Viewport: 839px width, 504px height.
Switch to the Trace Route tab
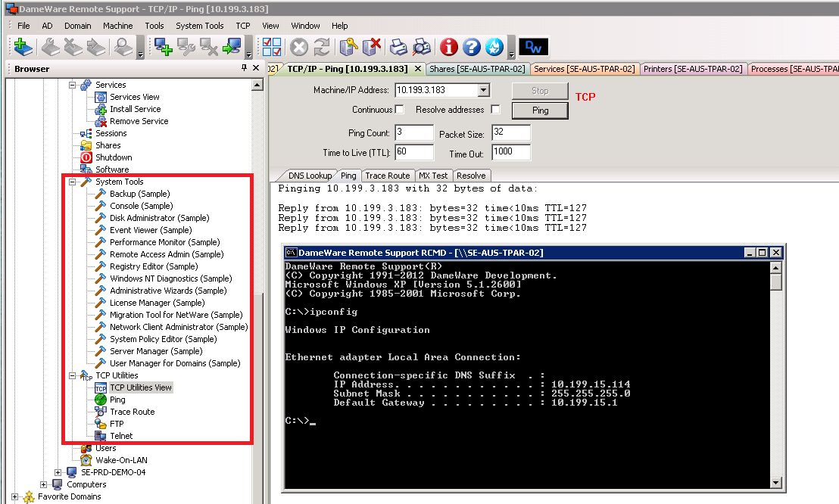pos(388,176)
